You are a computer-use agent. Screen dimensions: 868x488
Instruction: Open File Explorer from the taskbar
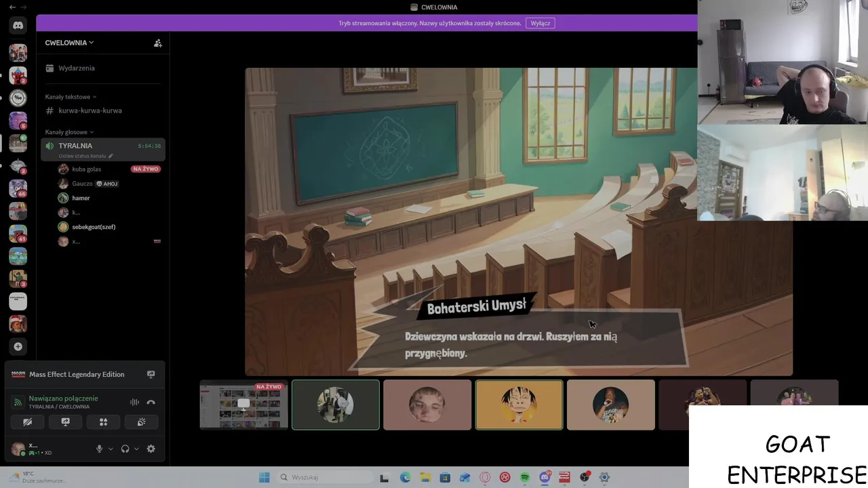(x=425, y=477)
